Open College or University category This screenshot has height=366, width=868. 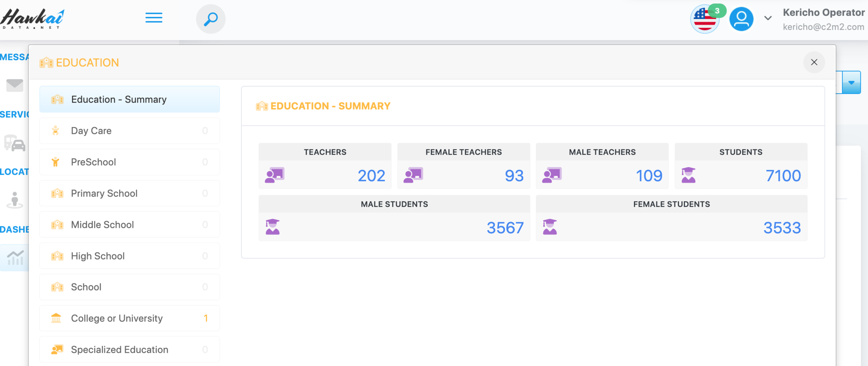click(x=129, y=318)
